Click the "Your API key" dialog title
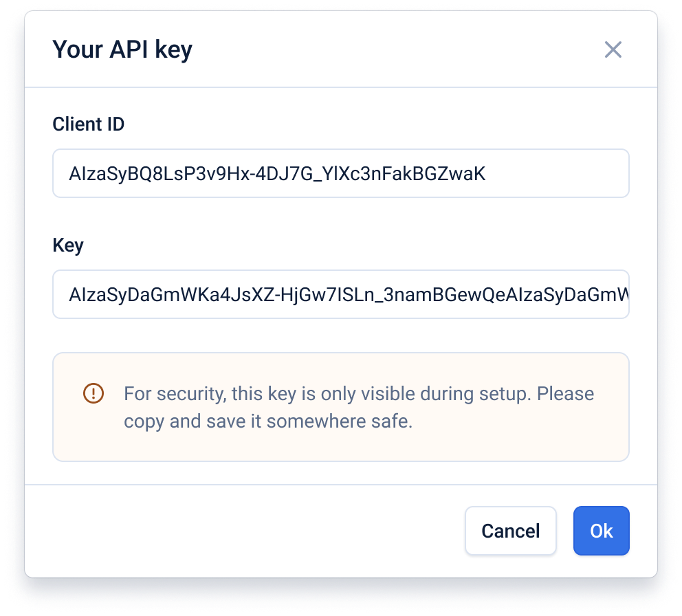The height and width of the screenshot is (616, 682). 122,49
